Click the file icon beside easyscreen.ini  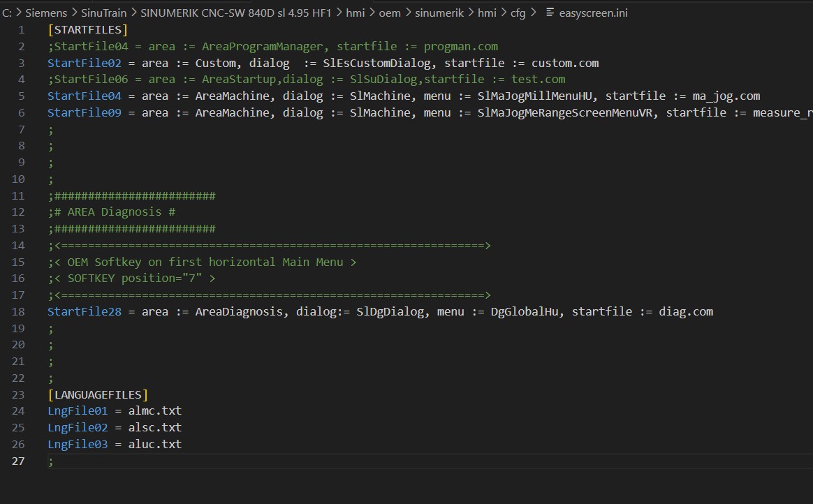[x=550, y=13]
